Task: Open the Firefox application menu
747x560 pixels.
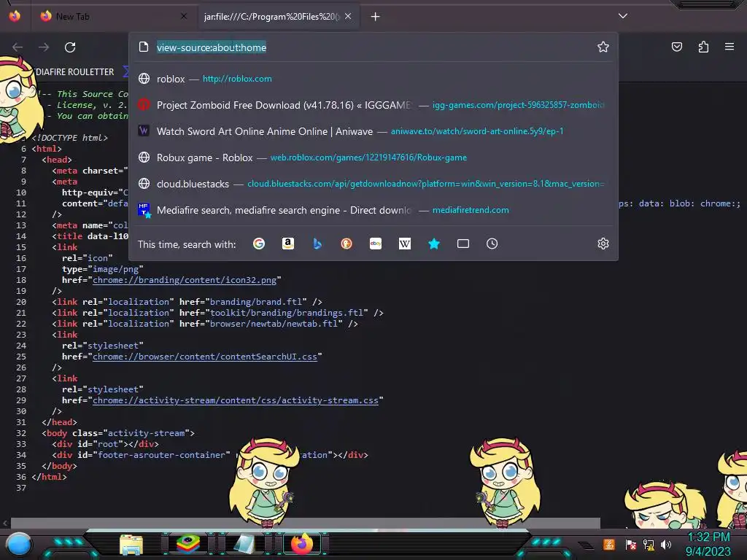Action: (729, 47)
